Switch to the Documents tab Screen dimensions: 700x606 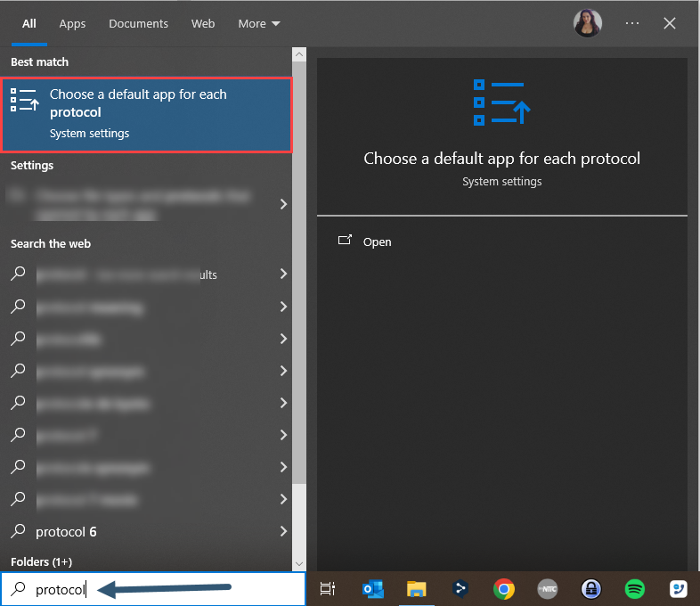click(138, 24)
